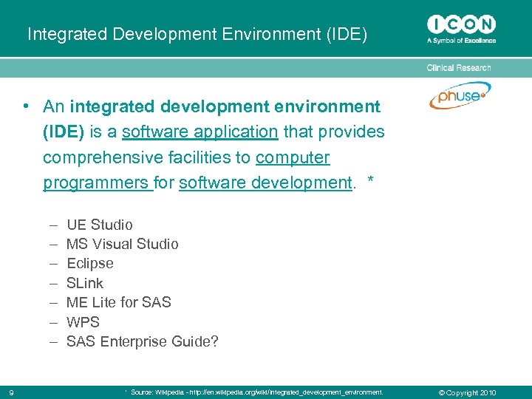Select the 'Eclipse' list item
532x399 pixels.
(90, 264)
